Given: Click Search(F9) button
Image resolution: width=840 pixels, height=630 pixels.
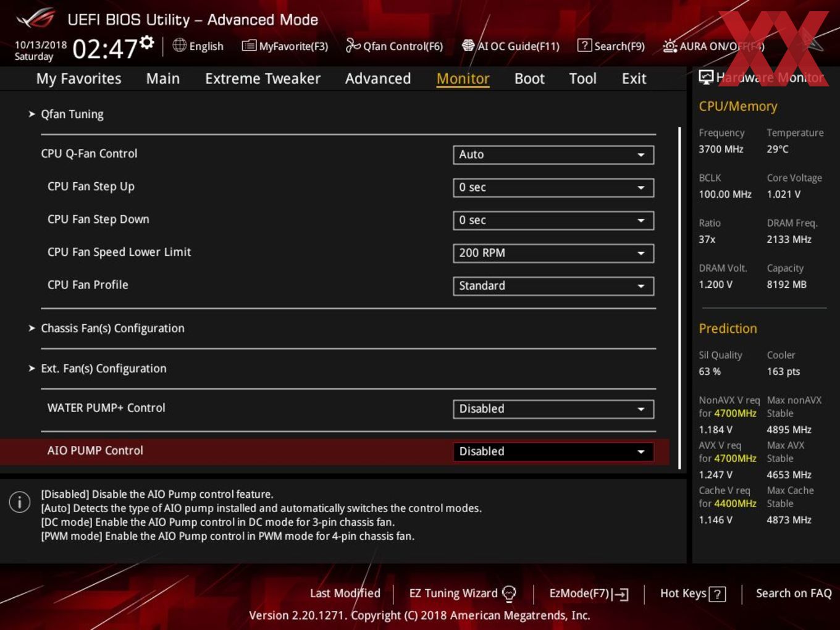Looking at the screenshot, I should pos(611,46).
